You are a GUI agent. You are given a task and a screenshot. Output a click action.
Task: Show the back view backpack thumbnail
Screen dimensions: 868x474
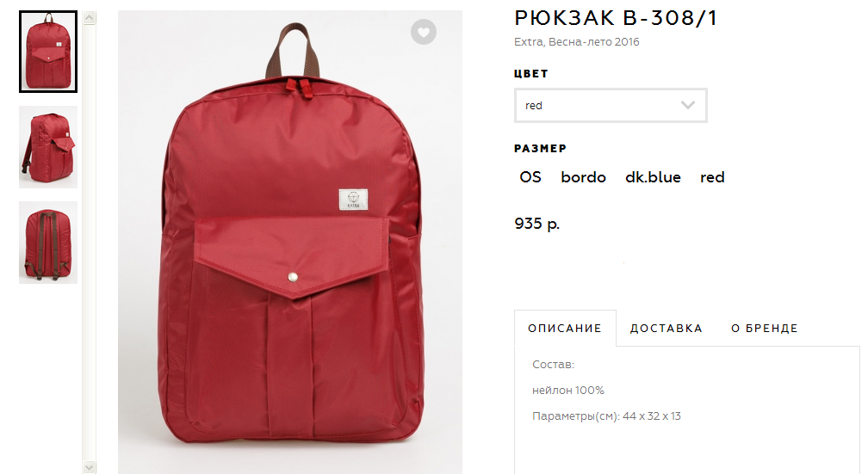point(48,243)
